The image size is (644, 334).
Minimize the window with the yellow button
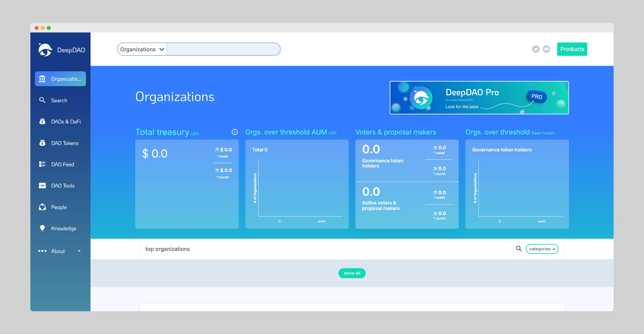pos(43,28)
